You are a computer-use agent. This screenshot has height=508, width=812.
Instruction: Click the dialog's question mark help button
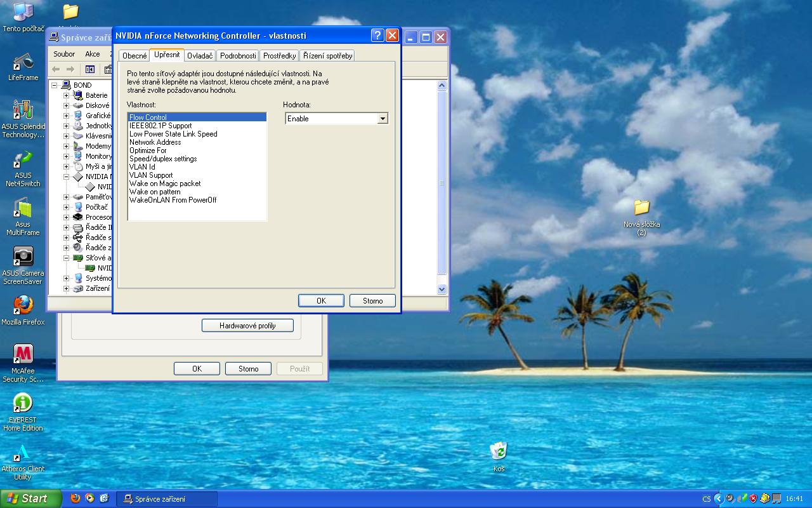click(377, 36)
